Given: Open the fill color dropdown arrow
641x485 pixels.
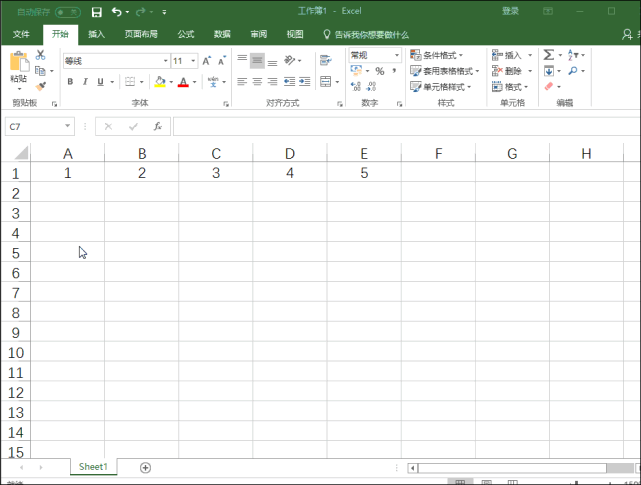Looking at the screenshot, I should coord(171,82).
